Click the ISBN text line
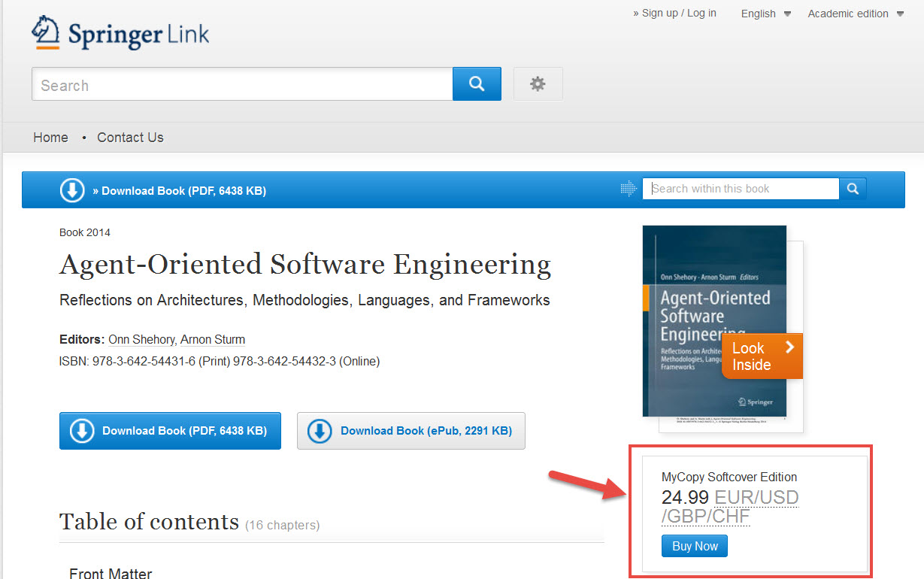 pyautogui.click(x=220, y=361)
